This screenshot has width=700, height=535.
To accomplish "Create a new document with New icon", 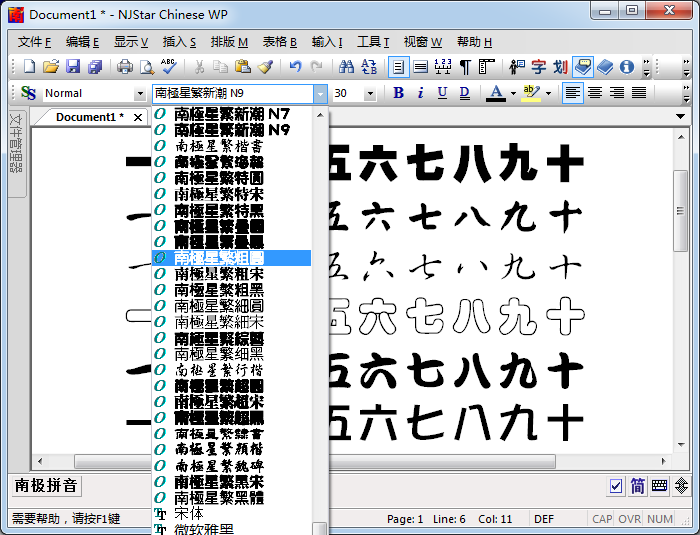I will [29, 67].
